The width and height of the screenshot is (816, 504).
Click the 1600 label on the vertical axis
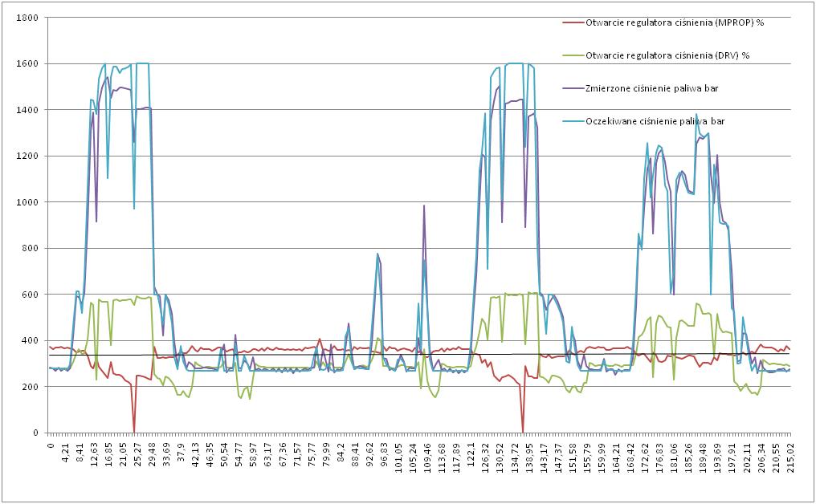pyautogui.click(x=28, y=64)
